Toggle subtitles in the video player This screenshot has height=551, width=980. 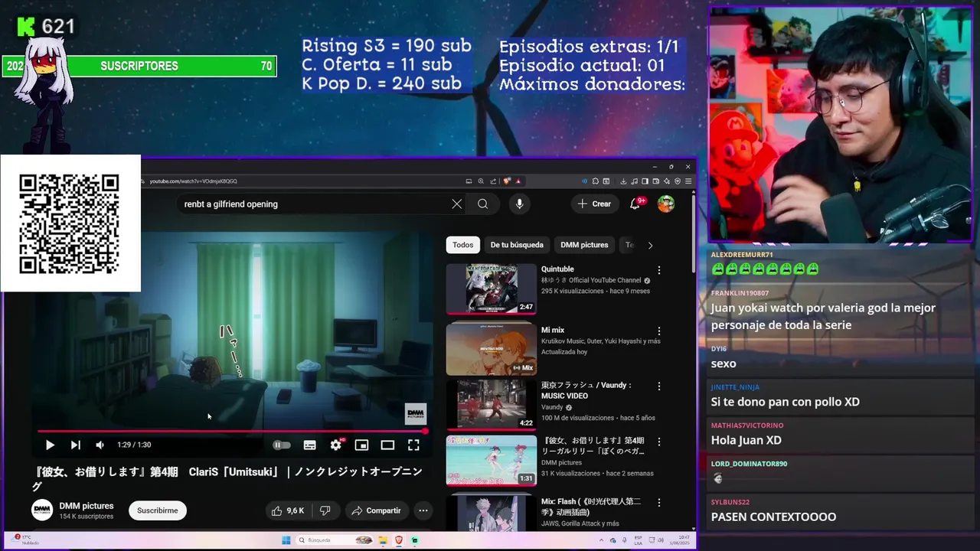(x=309, y=445)
